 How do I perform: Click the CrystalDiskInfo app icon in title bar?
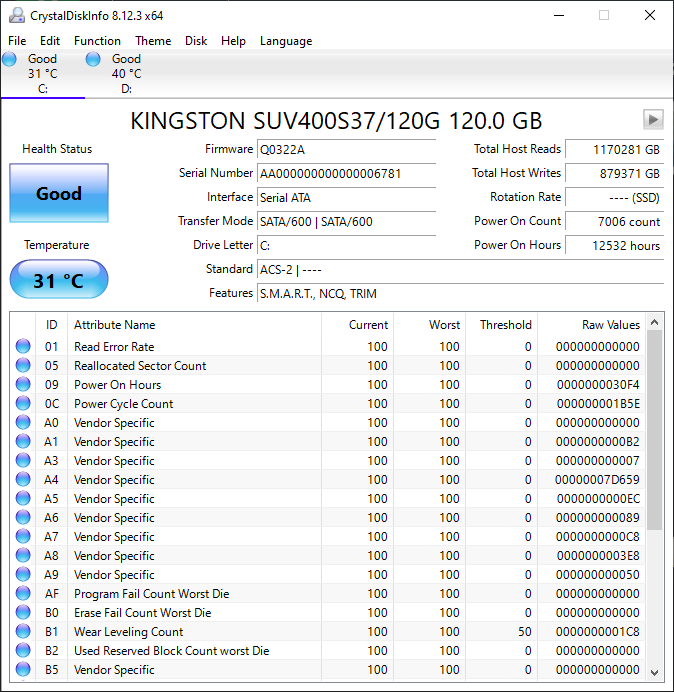(17, 15)
